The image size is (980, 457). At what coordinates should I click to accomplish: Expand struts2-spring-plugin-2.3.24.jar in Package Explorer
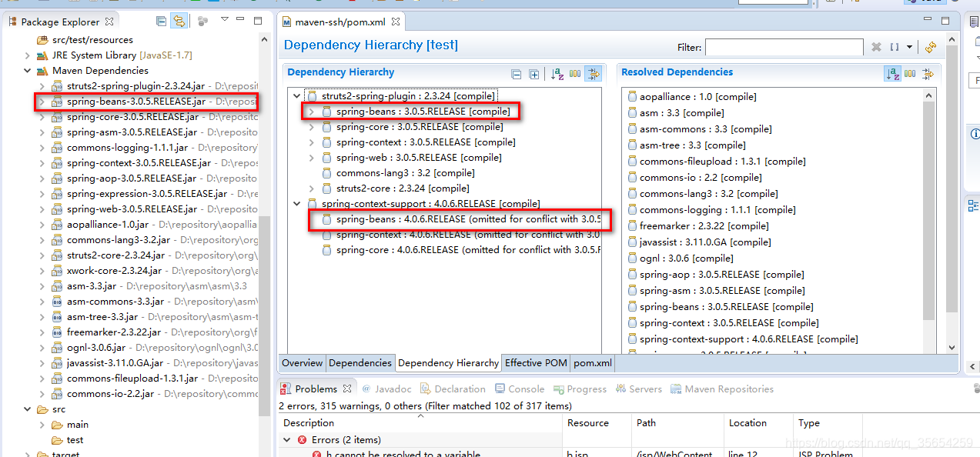coord(42,86)
